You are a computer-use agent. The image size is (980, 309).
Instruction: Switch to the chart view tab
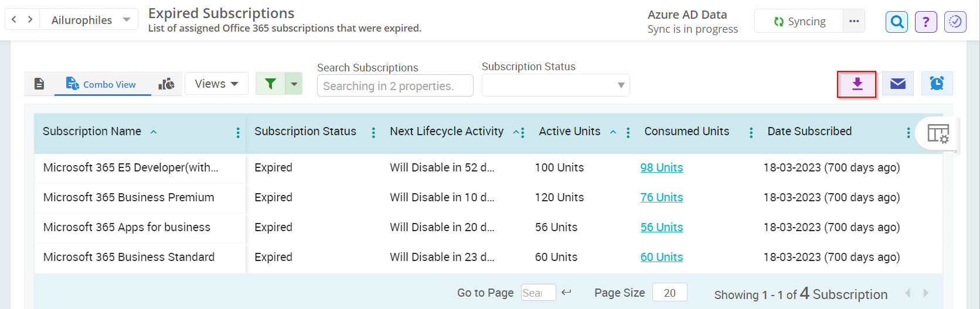pyautogui.click(x=166, y=84)
